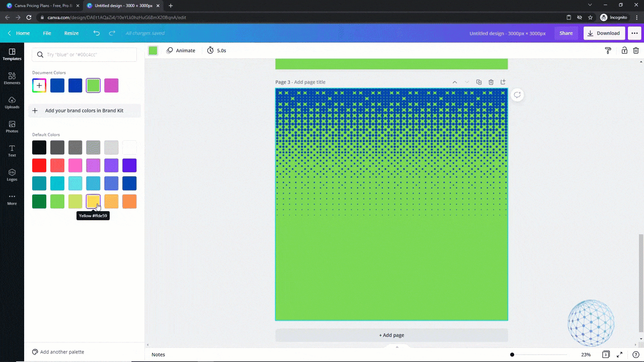Open the File menu
Viewport: 644px width, 362px height.
[47, 33]
